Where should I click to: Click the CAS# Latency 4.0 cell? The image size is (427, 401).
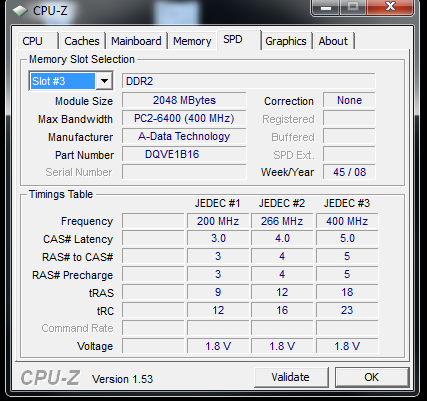282,239
